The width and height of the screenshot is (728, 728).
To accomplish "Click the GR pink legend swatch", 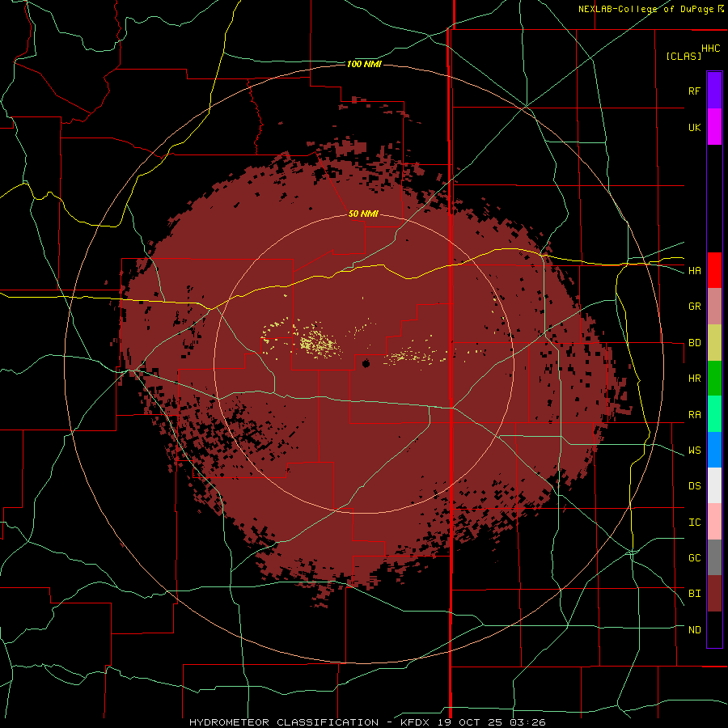I will (x=714, y=306).
